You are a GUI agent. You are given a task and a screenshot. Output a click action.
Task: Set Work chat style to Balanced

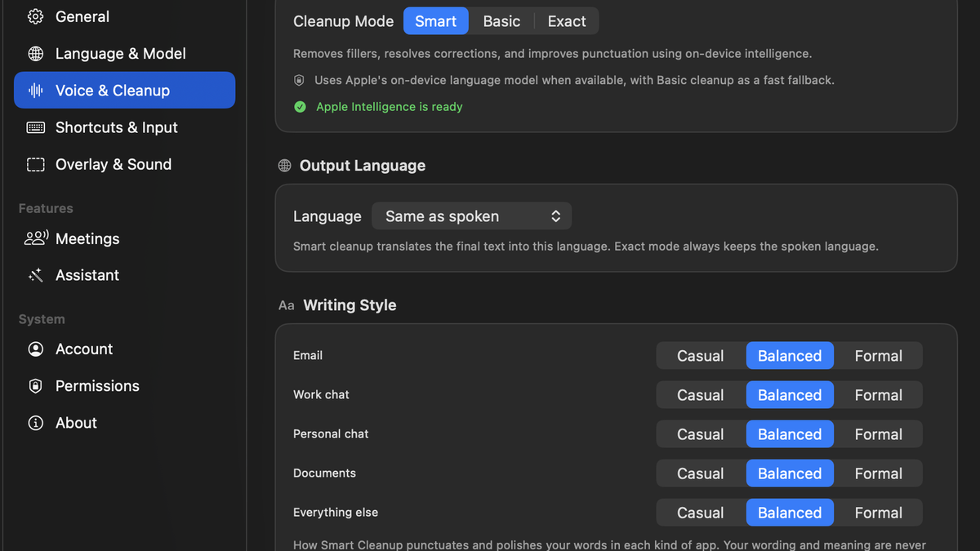[790, 395]
